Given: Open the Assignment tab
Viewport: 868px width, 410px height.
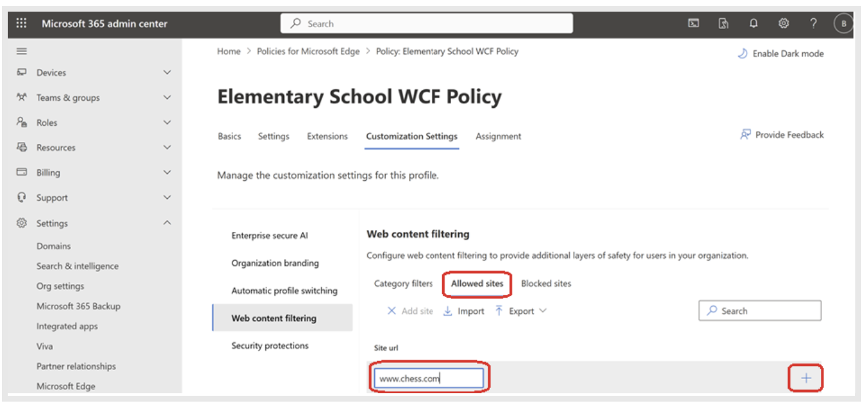Looking at the screenshot, I should (498, 136).
